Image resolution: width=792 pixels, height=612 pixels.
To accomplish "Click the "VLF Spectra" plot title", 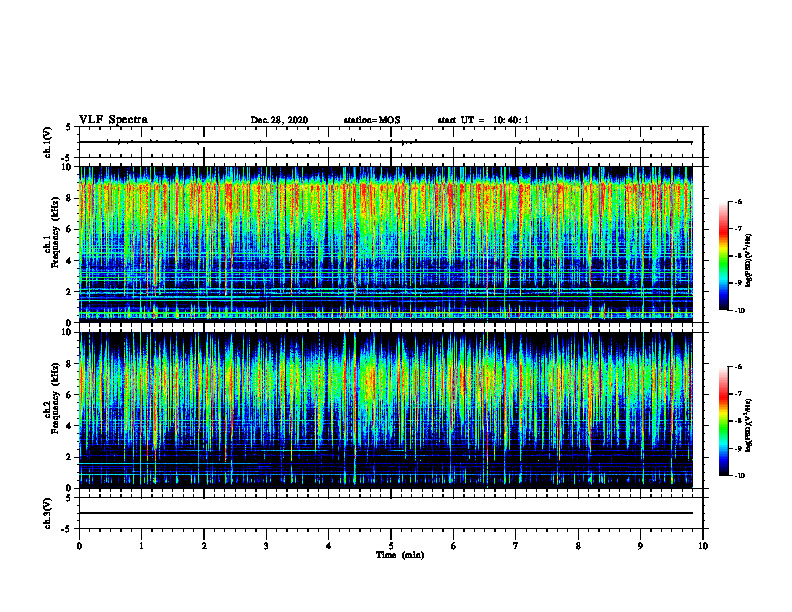I will (x=113, y=120).
